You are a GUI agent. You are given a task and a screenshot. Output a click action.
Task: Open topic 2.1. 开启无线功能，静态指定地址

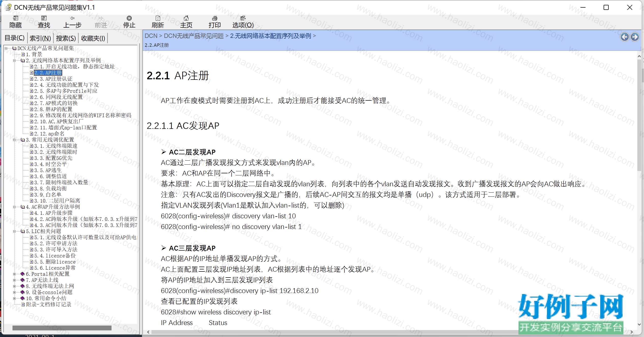click(74, 67)
